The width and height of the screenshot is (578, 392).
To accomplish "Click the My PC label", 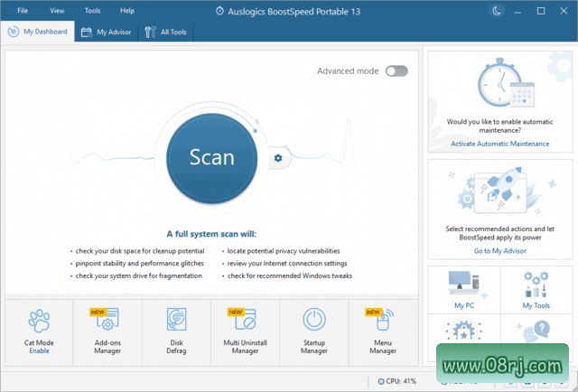I will 463,305.
